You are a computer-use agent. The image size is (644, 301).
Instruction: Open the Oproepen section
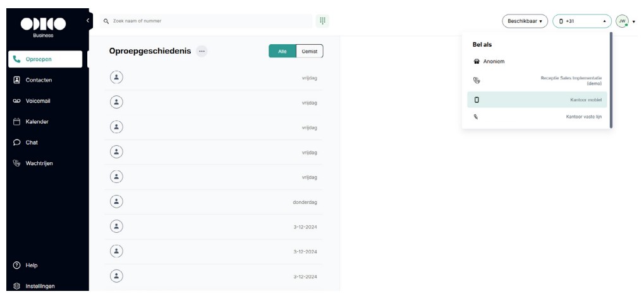45,59
